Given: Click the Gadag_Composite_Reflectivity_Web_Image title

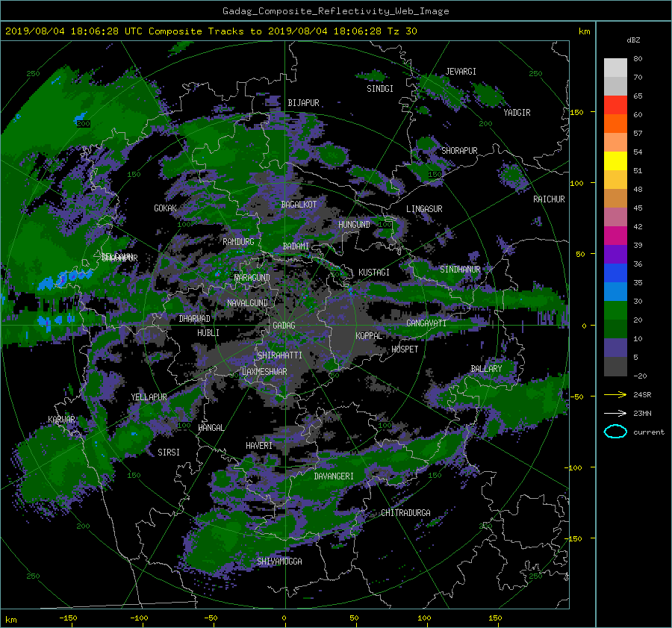Looking at the screenshot, I should pyautogui.click(x=335, y=10).
